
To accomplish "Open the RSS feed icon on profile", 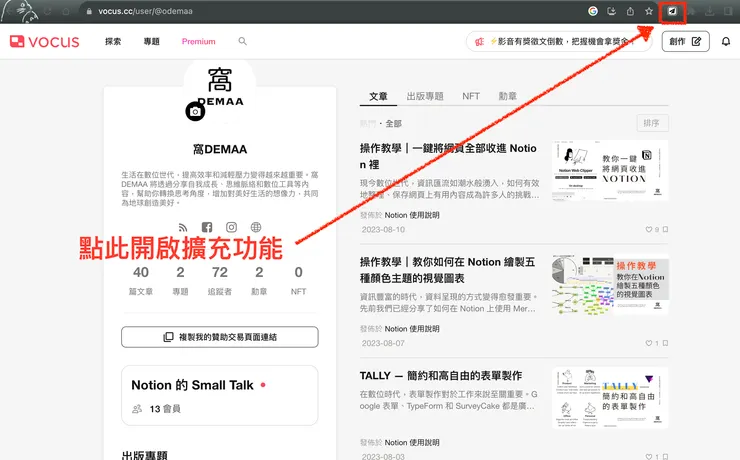I will pos(183,227).
